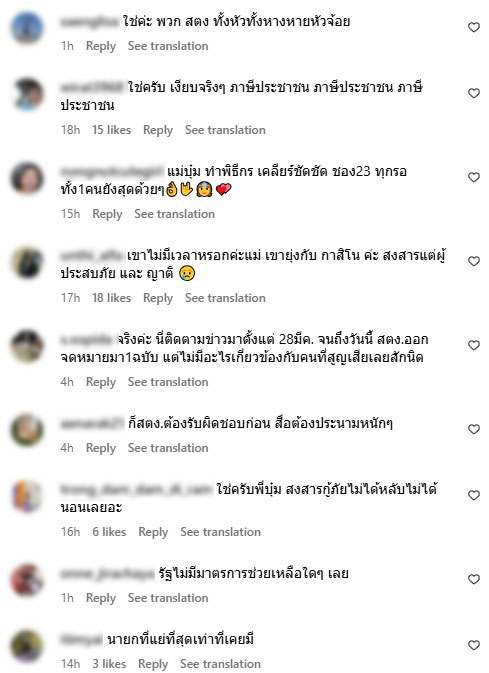This screenshot has height=673, width=489.
Task: Reply to the 15h comment
Action: tap(107, 214)
